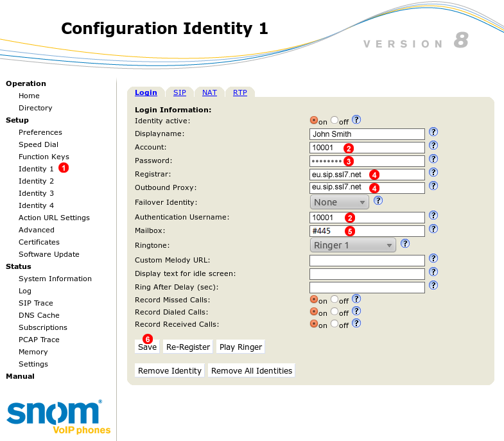Set Identity active to on
Screen dimensions: 504x441
coord(314,120)
